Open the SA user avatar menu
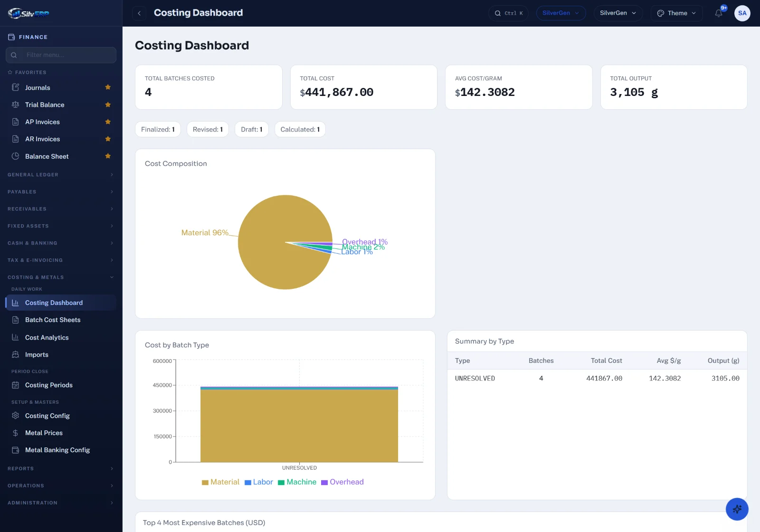The width and height of the screenshot is (760, 532). [742, 13]
